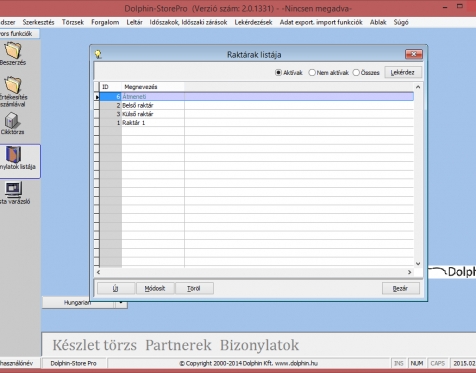The width and height of the screenshot is (476, 373).
Task: Click the Készlet törzs heading
Action: click(x=95, y=345)
